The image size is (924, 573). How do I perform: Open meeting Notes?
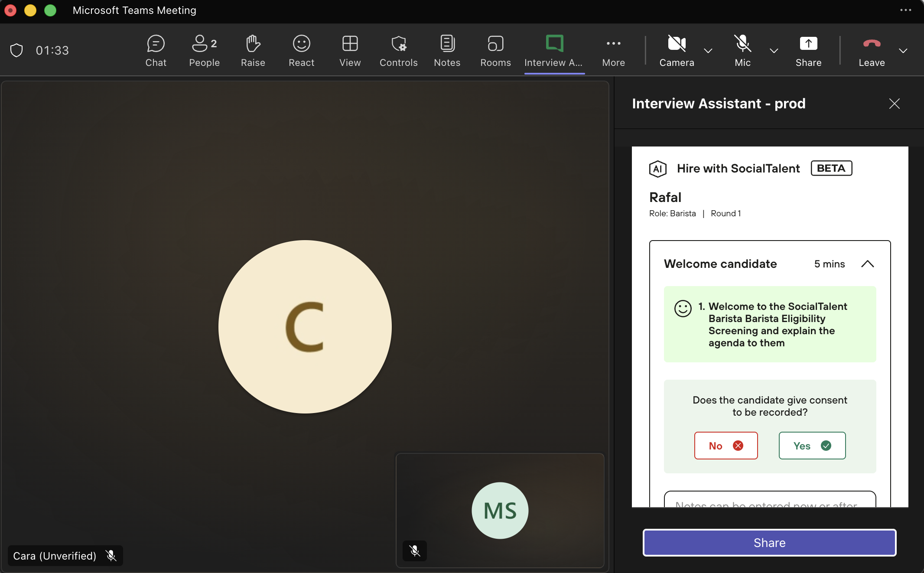pos(447,51)
